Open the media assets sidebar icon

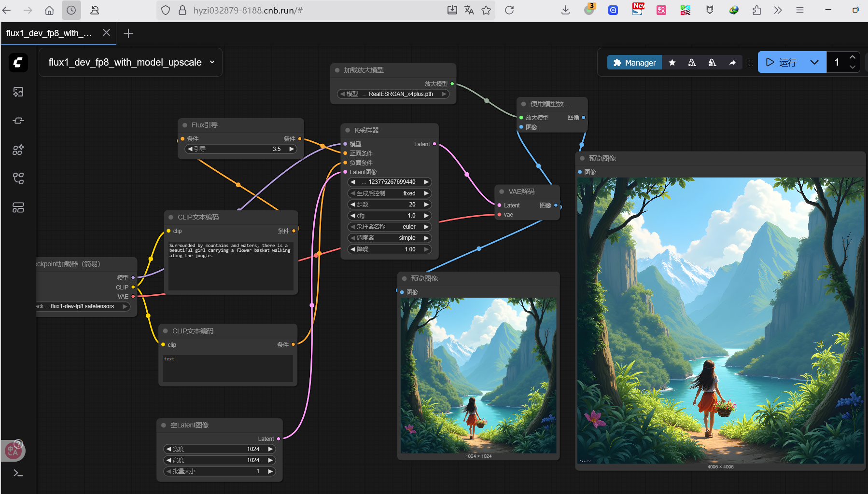[18, 92]
